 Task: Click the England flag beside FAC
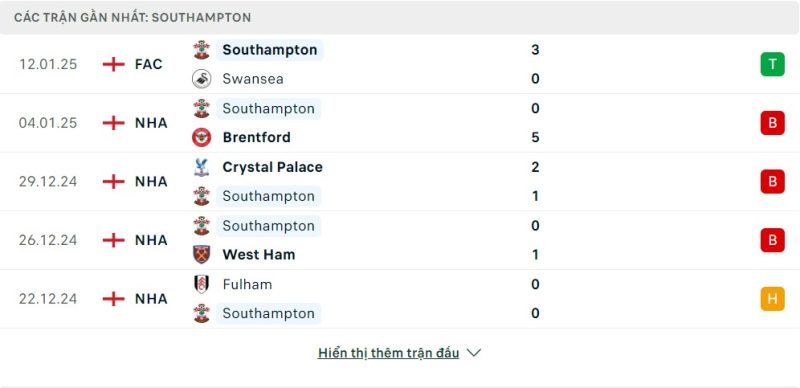click(113, 64)
